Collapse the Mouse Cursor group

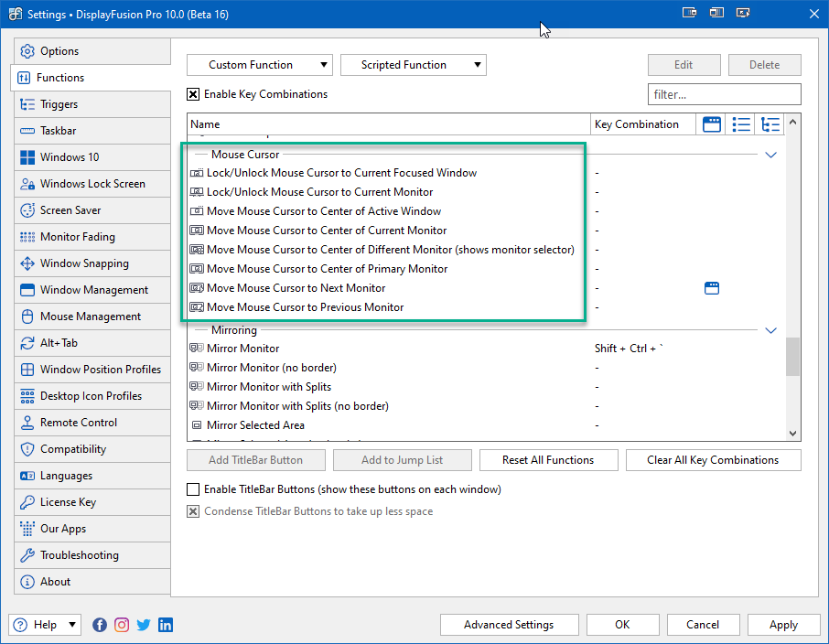pos(770,155)
